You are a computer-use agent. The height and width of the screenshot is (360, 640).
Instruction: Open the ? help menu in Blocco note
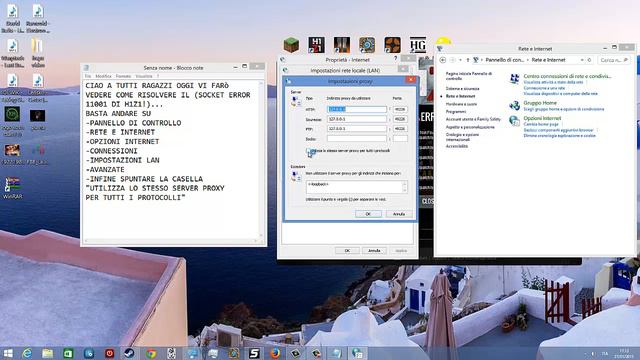[x=158, y=76]
